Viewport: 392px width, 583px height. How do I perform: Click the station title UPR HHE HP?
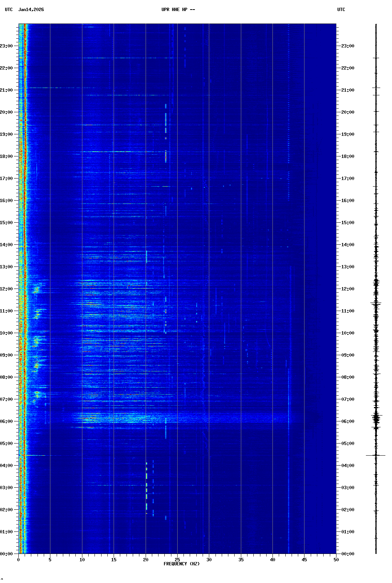tap(178, 10)
